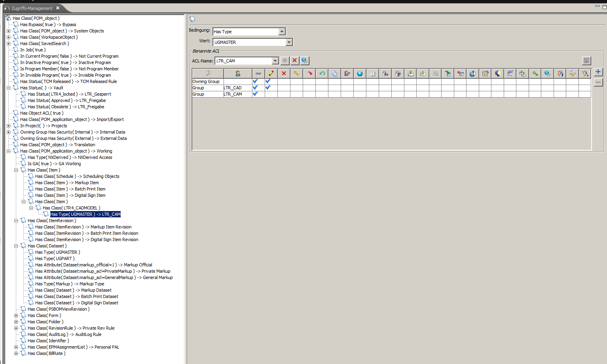Click the Change Ownership (purple user) column icon
The width and height of the screenshot is (607, 364).
point(347,74)
